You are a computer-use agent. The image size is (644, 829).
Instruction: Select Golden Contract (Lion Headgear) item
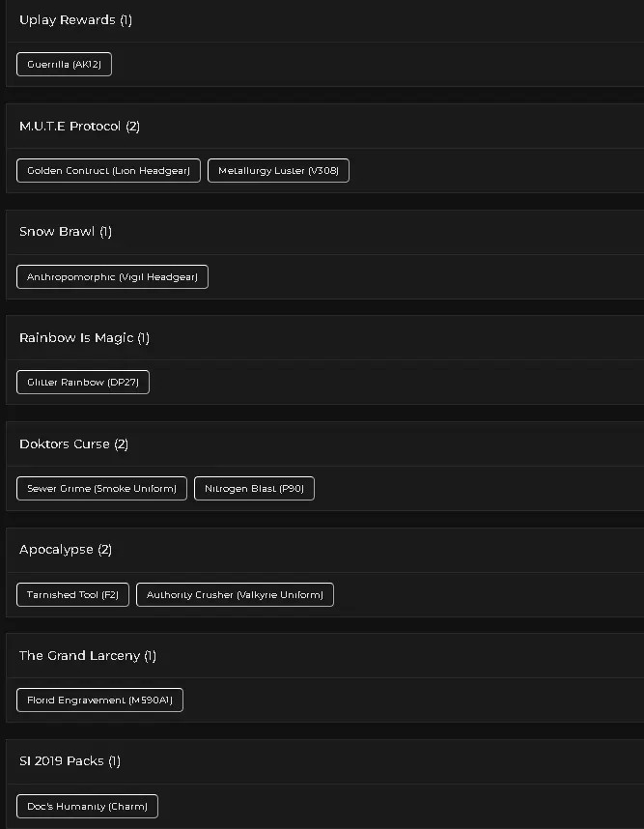coord(108,171)
